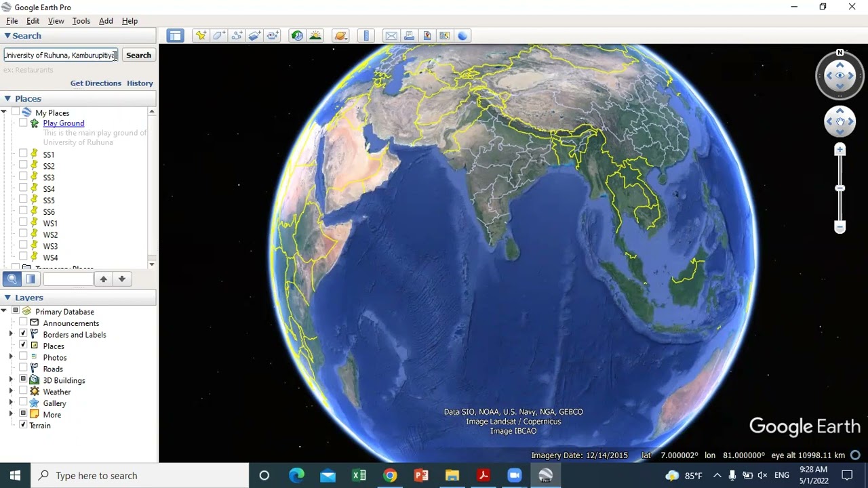Open Play Ground placemark link
Screen dimensions: 868x488
(x=64, y=123)
